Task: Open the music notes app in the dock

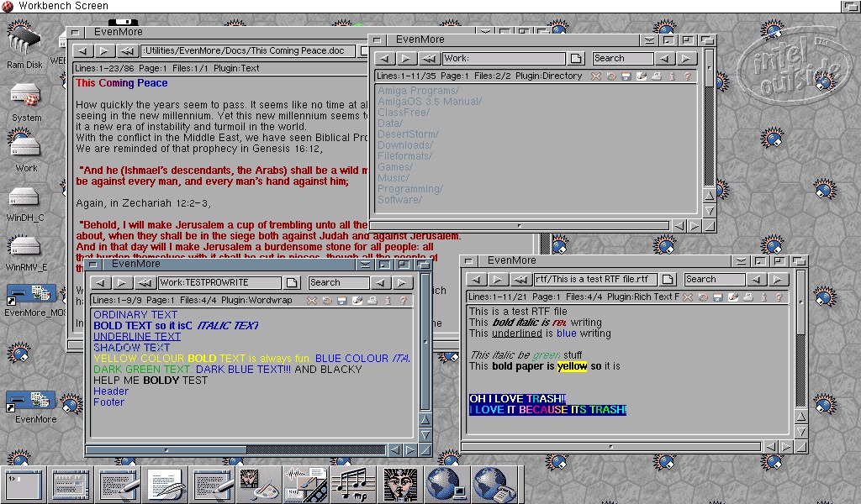Action: [352, 485]
